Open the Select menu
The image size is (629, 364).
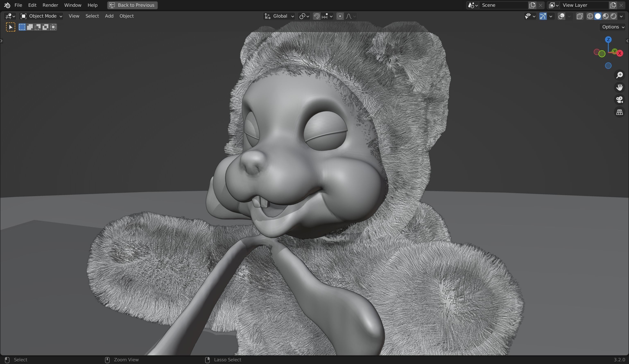92,16
